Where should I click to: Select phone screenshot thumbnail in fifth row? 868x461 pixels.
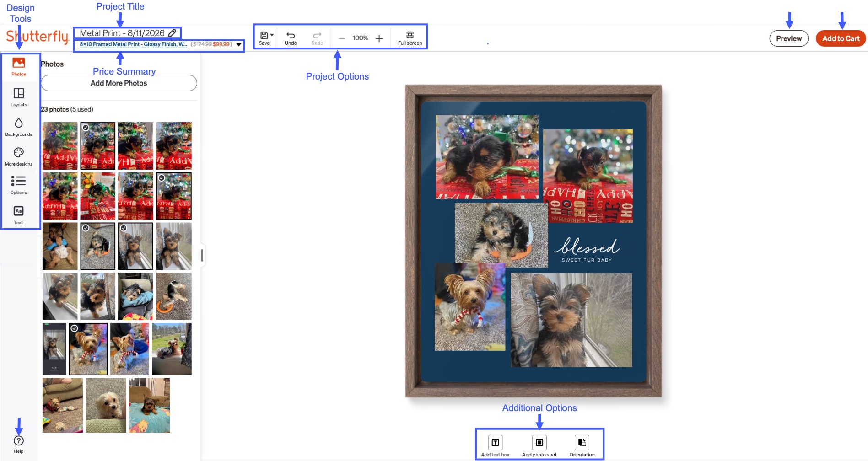(54, 349)
